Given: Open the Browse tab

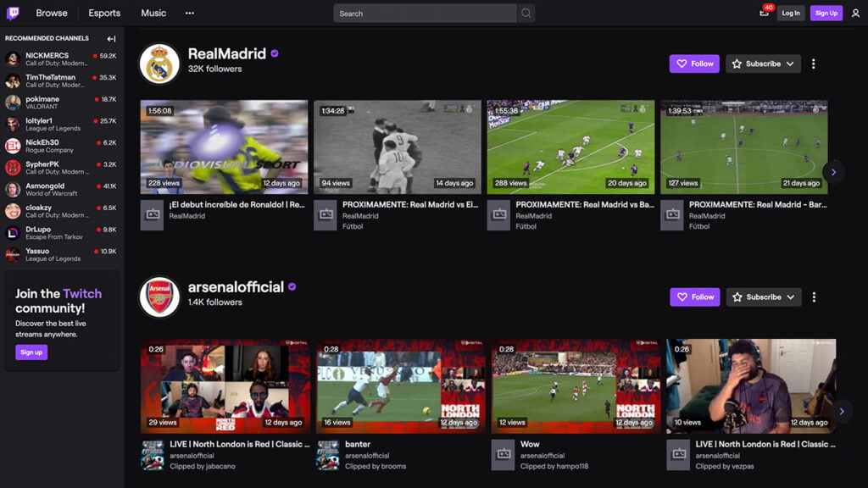Looking at the screenshot, I should pyautogui.click(x=52, y=14).
